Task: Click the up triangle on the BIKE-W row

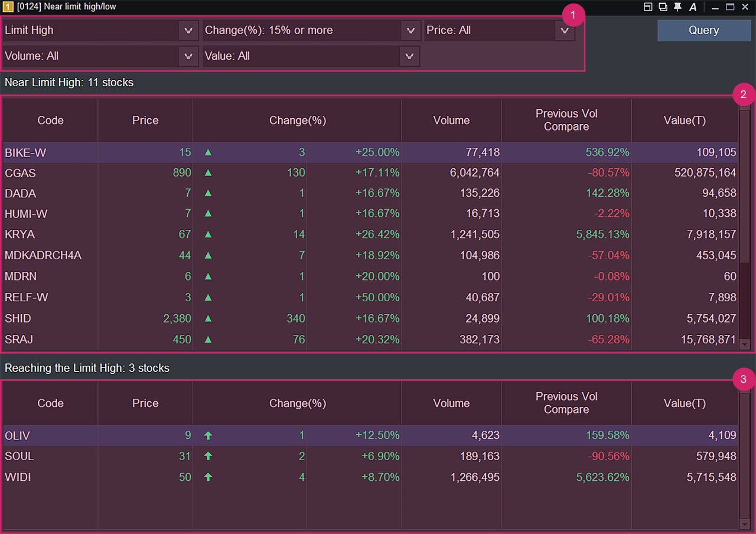Action: click(x=208, y=152)
